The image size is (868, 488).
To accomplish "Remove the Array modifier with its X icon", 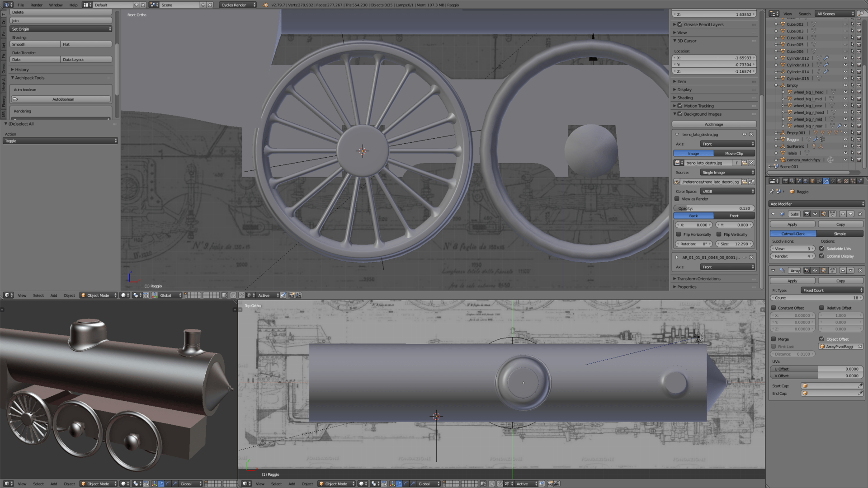I will coord(860,270).
